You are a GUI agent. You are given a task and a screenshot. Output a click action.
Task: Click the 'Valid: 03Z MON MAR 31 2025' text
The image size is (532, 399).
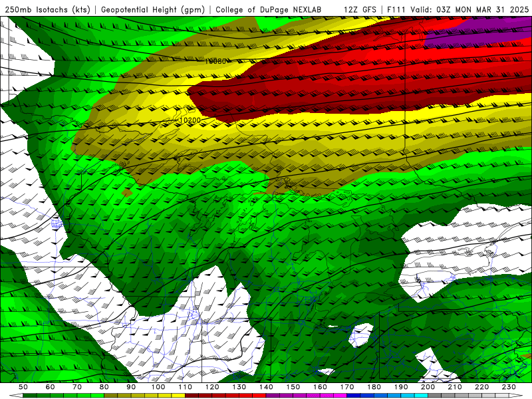(469, 10)
